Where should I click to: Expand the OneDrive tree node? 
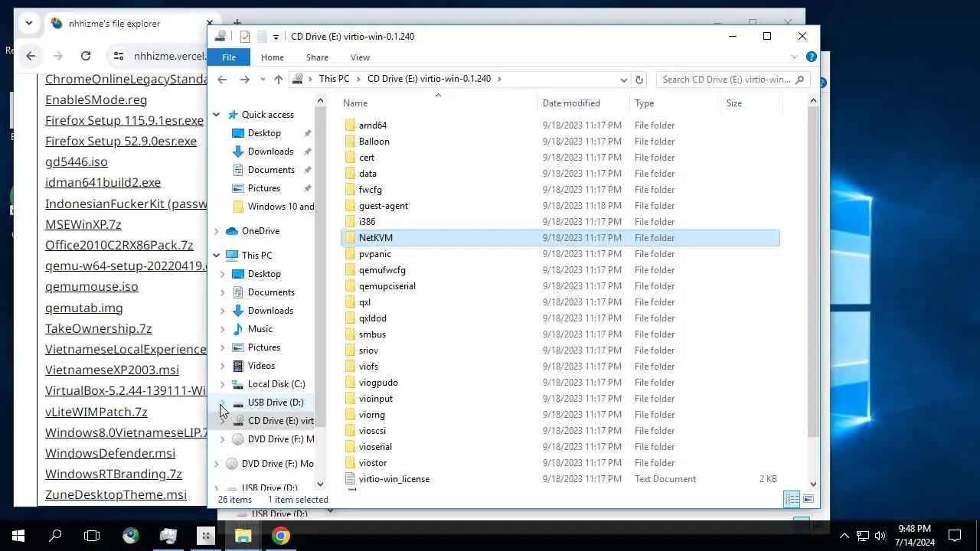point(217,231)
